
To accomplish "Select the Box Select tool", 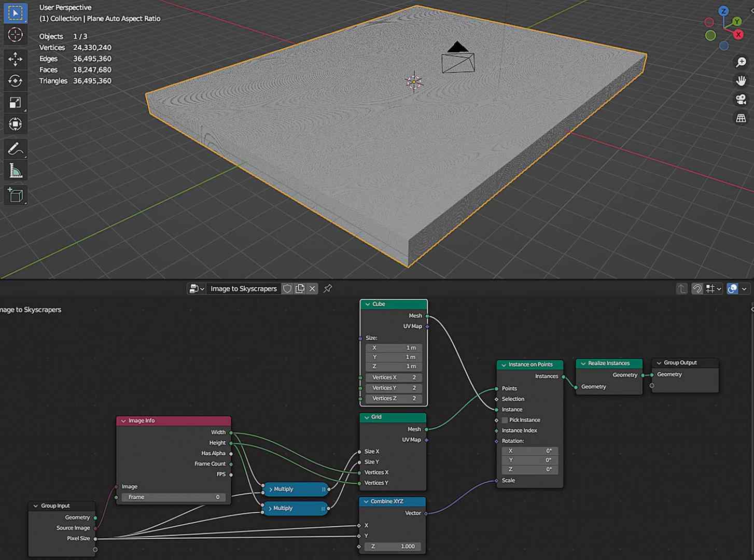I will pyautogui.click(x=15, y=12).
